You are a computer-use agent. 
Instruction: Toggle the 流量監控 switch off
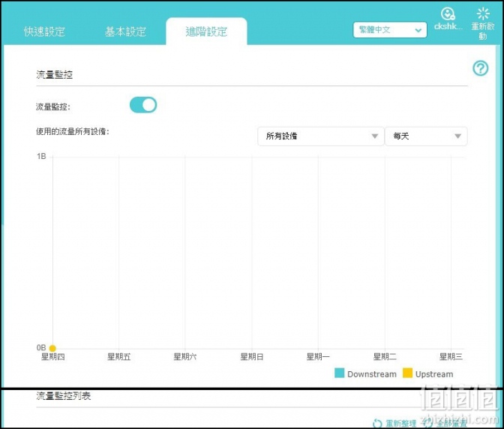[x=143, y=105]
